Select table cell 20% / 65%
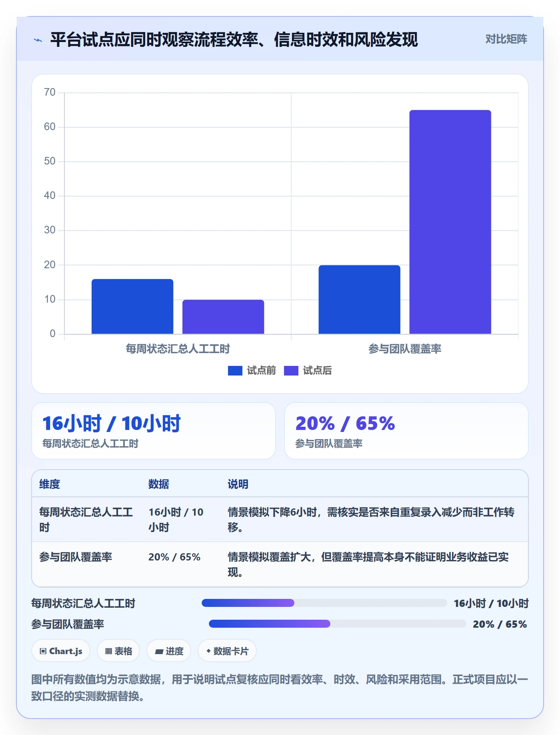This screenshot has height=735, width=560. coord(174,557)
